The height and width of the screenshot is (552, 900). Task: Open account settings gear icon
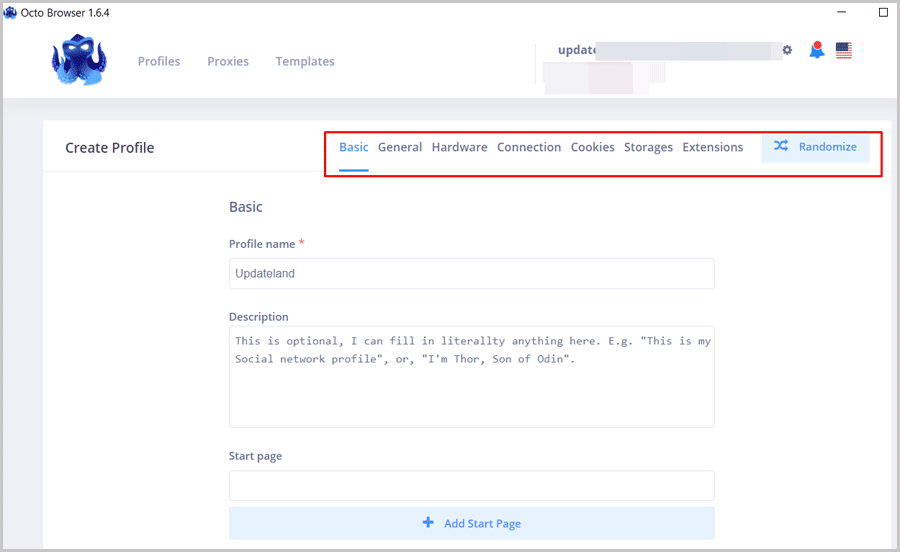pyautogui.click(x=787, y=50)
